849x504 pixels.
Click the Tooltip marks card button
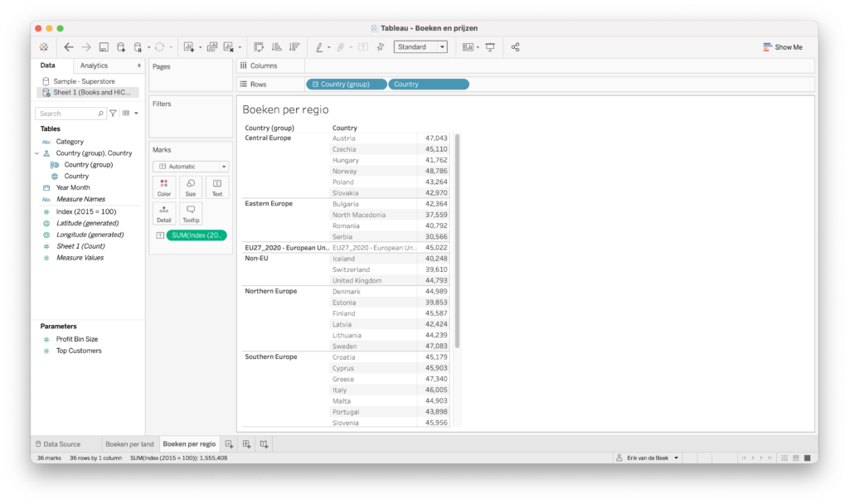191,214
